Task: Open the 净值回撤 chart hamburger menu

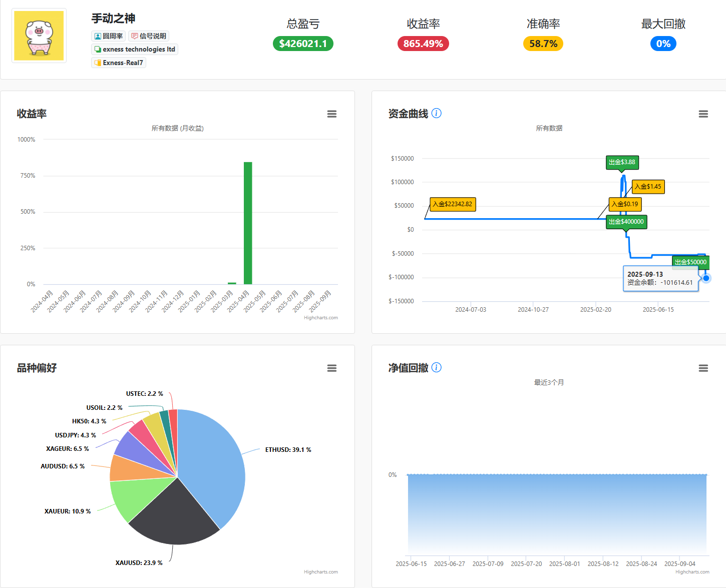Action: [703, 368]
